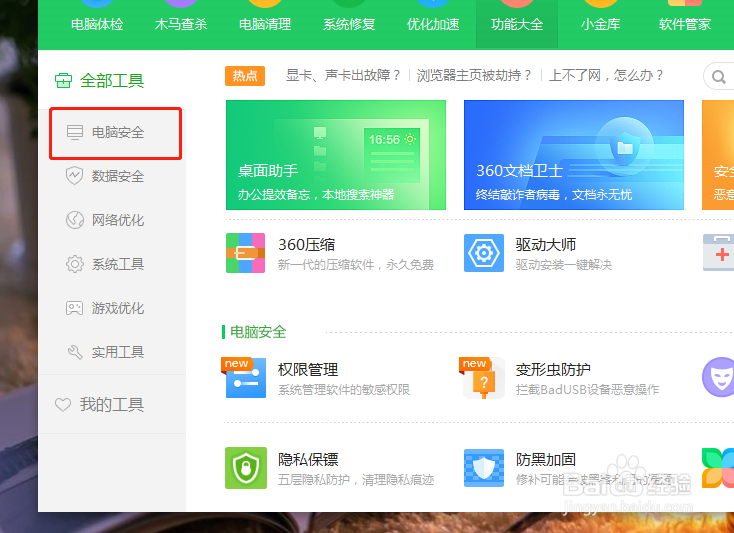
Task: Open 隐私保镖 title text
Action: [x=308, y=460]
